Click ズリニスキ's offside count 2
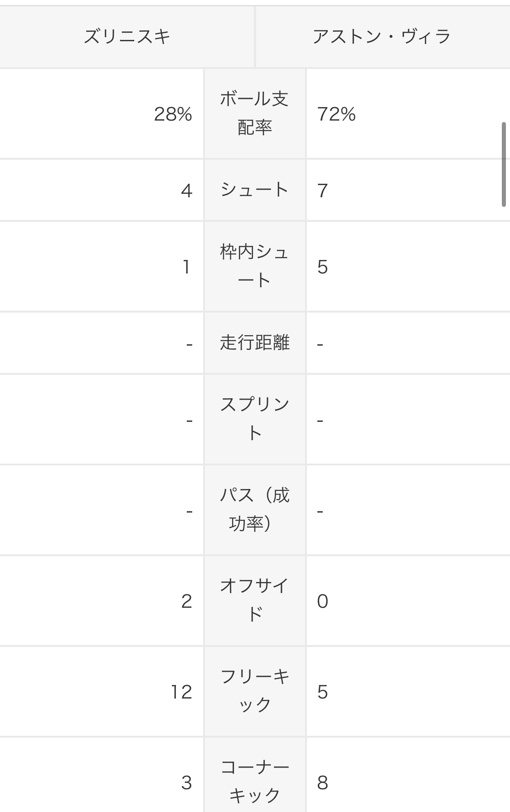Viewport: 510px width, 812px height. click(187, 602)
